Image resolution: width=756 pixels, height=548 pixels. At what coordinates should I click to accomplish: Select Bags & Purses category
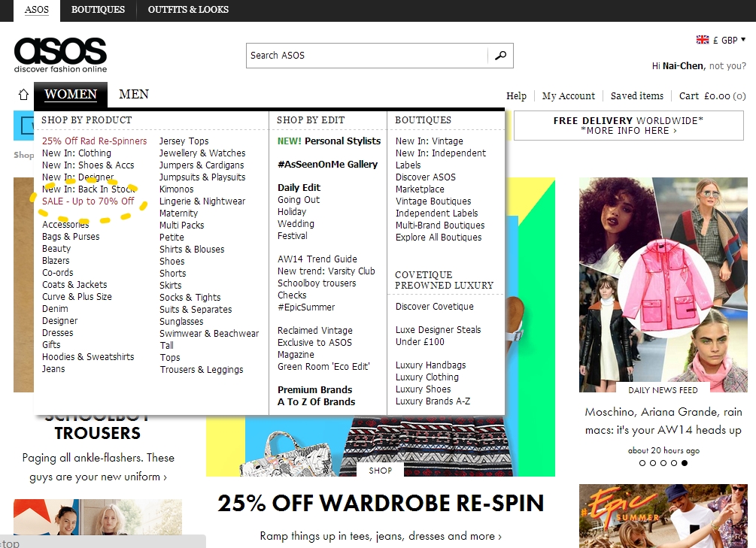point(71,237)
